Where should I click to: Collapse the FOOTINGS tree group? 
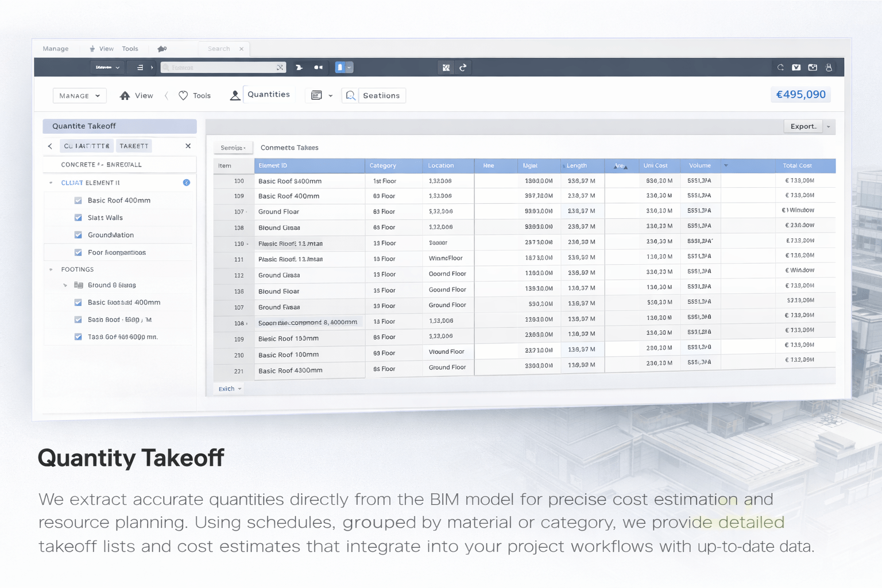[x=51, y=269]
